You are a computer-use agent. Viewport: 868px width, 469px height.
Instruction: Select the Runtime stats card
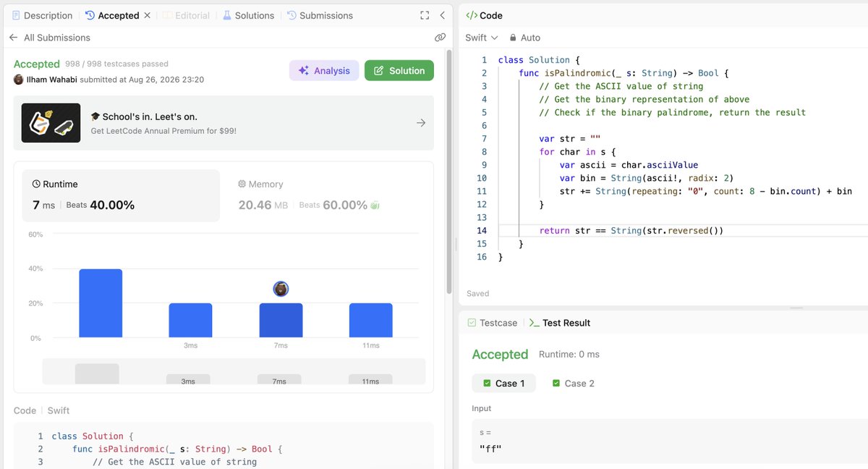tap(121, 195)
